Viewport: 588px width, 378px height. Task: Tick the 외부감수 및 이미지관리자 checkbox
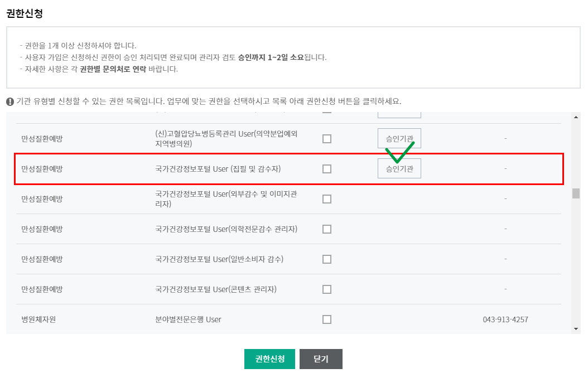point(327,199)
